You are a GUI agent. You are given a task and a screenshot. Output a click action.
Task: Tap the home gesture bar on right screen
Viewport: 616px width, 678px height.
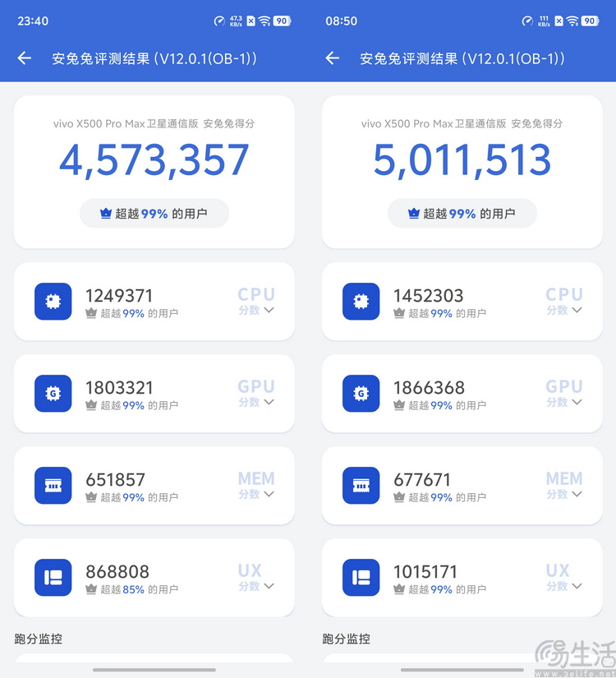point(462,670)
